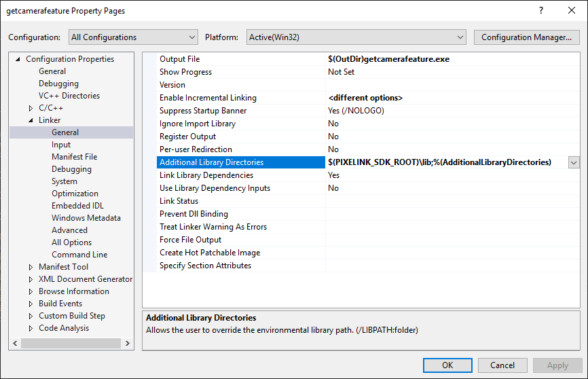Open the Platform dropdown showing Active(Win32)
The width and height of the screenshot is (588, 379).
(356, 37)
